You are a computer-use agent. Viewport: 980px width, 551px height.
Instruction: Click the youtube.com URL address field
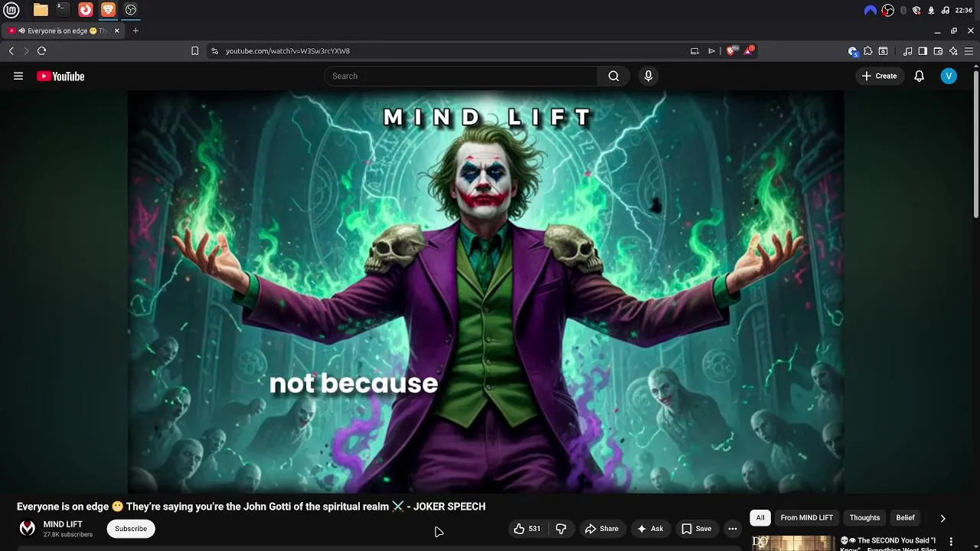point(452,51)
